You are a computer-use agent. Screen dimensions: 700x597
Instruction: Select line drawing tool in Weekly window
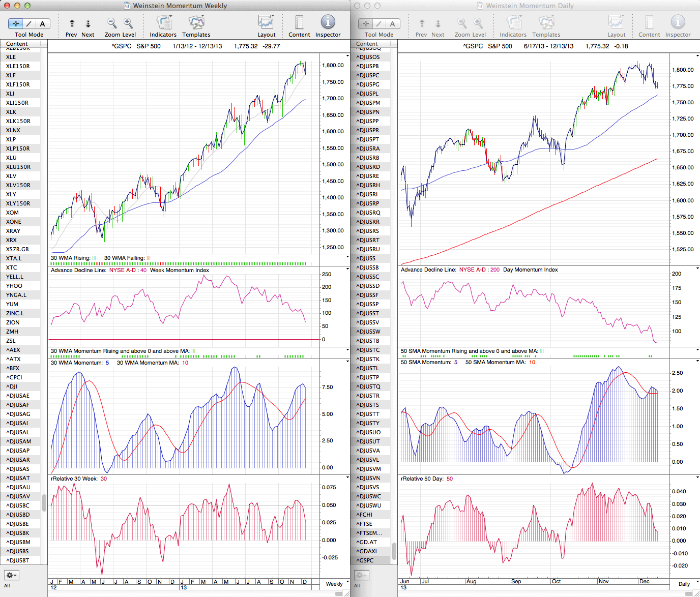tap(30, 24)
